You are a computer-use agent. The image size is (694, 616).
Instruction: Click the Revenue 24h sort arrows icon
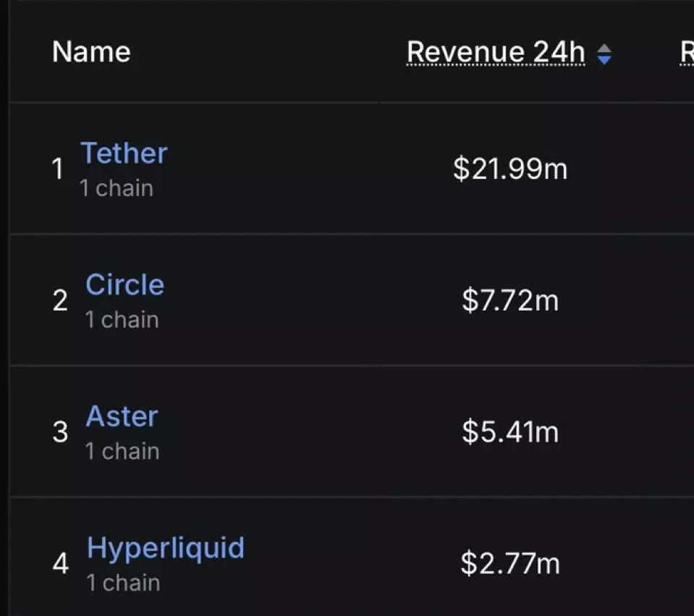point(604,54)
